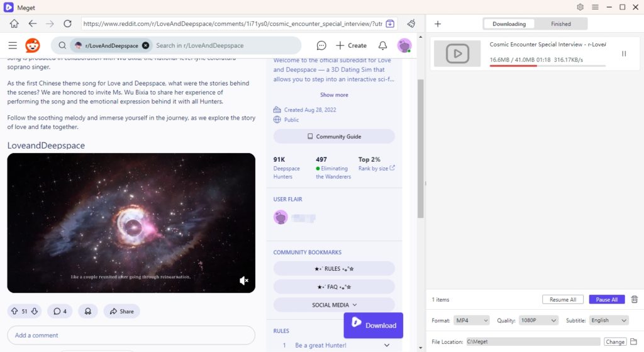644x352 pixels.
Task: Click the Reddit page vertical scrollbar
Action: (420, 149)
